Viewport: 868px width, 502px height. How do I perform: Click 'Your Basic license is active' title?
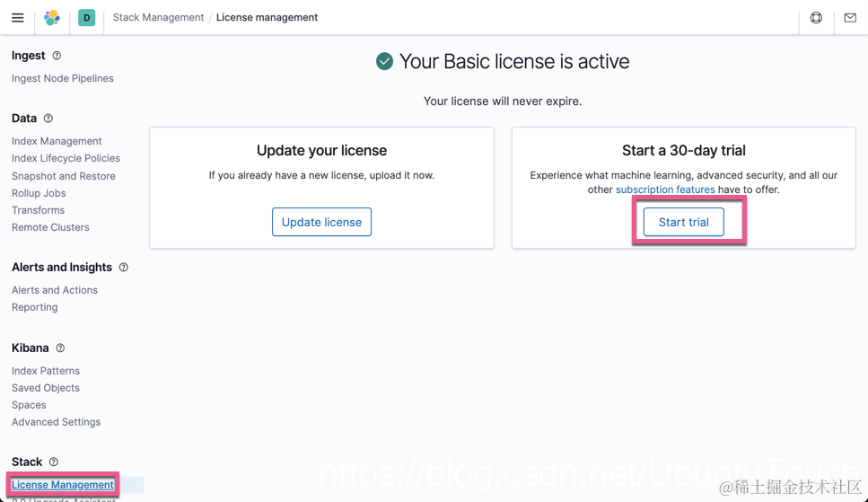[x=514, y=61]
